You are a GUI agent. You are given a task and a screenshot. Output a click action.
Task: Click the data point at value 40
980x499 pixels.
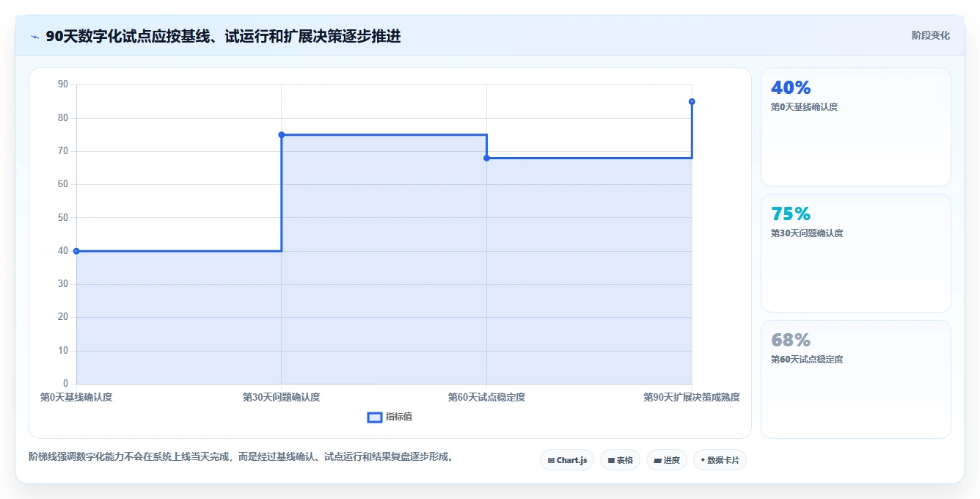[76, 251]
